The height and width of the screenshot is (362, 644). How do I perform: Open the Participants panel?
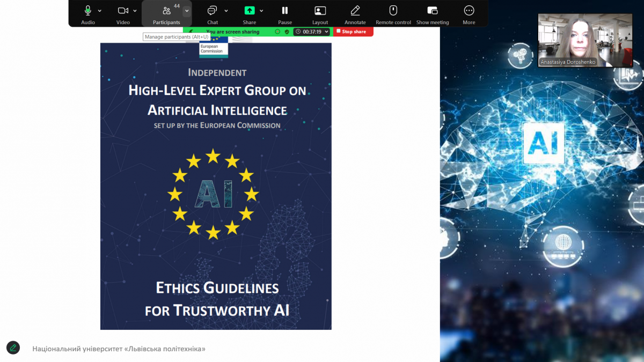166,11
